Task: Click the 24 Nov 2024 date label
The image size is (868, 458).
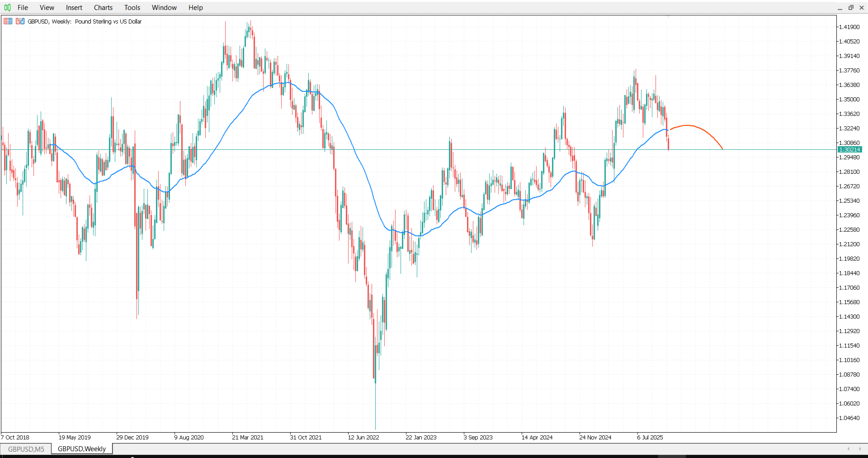Action: [595, 438]
